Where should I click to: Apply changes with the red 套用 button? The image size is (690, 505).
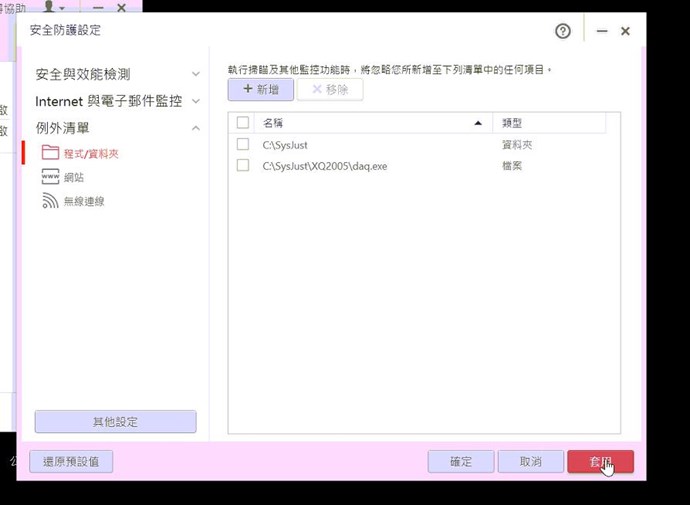coord(600,462)
